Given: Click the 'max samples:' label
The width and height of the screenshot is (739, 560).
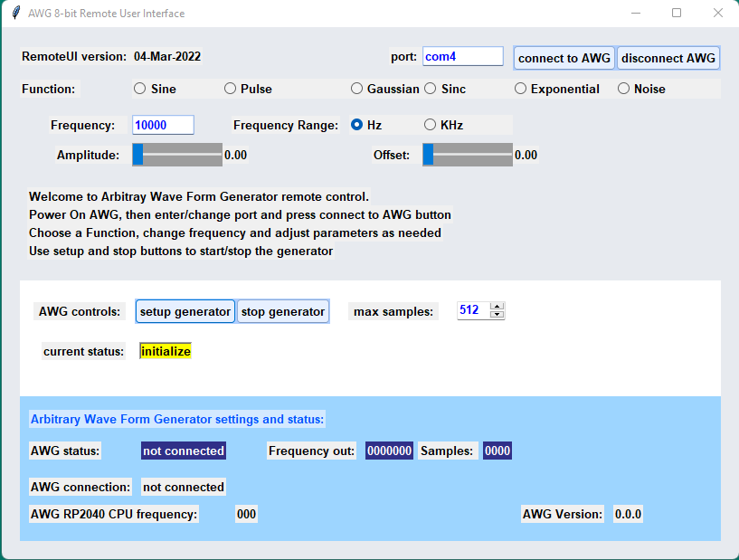Looking at the screenshot, I should pos(393,311).
